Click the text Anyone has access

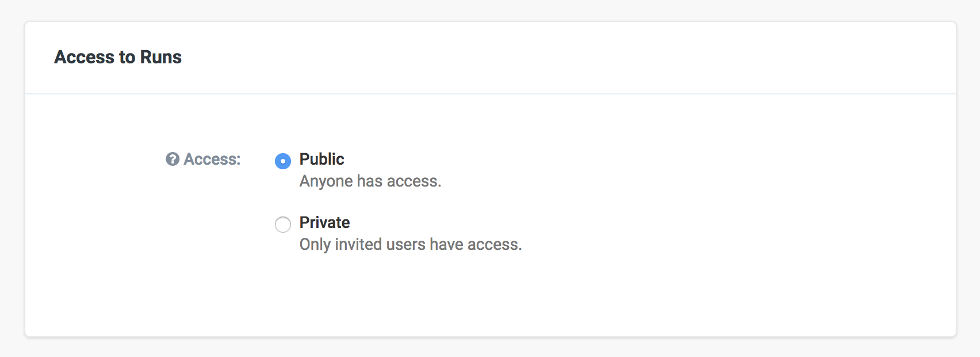370,180
